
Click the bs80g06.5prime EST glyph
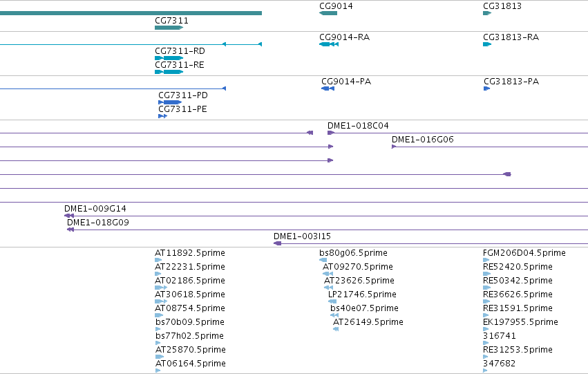(x=323, y=260)
